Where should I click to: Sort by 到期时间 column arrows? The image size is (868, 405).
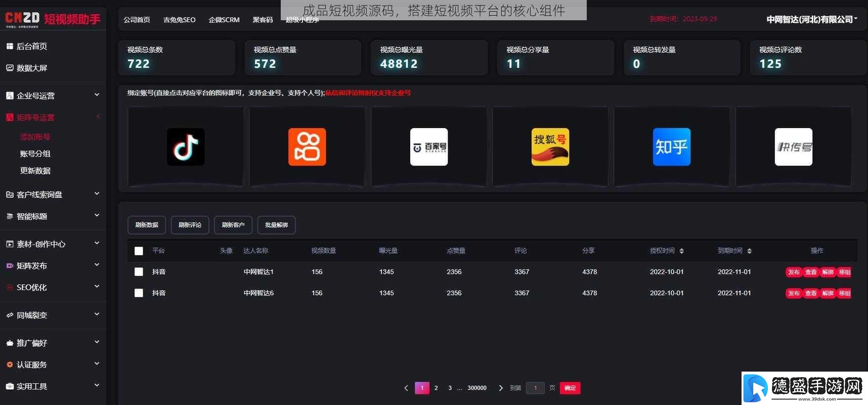tap(749, 251)
